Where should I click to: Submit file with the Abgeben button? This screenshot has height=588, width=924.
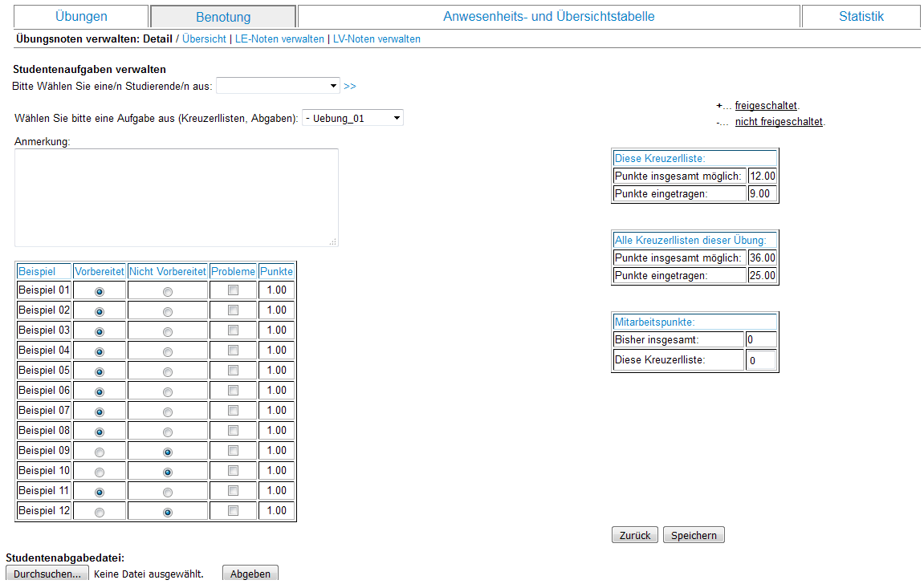(250, 574)
